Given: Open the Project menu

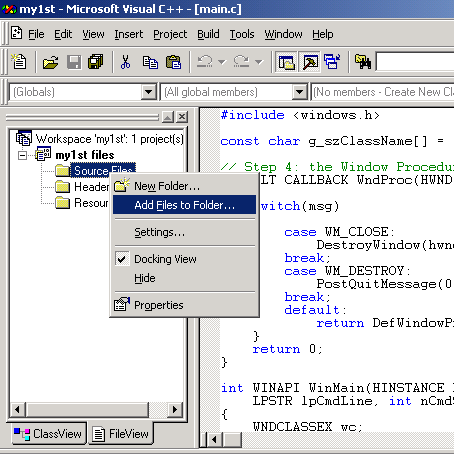Looking at the screenshot, I should click(x=170, y=34).
